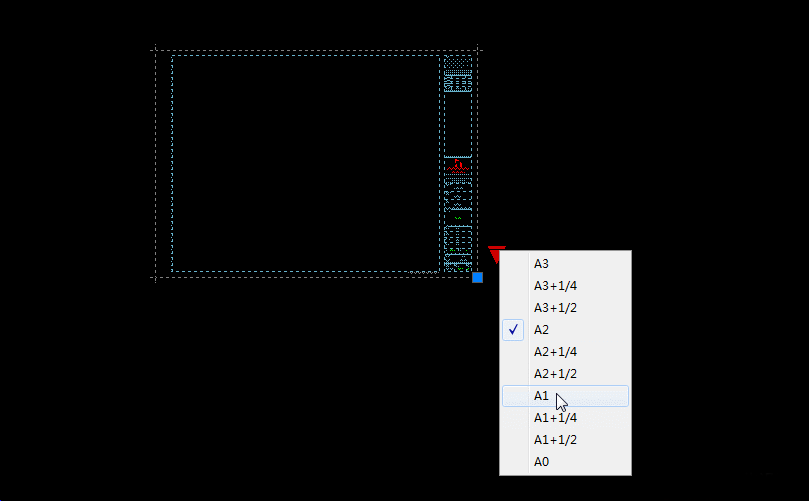
Task: Choose the A1+1/2 sheet size
Action: coord(565,440)
